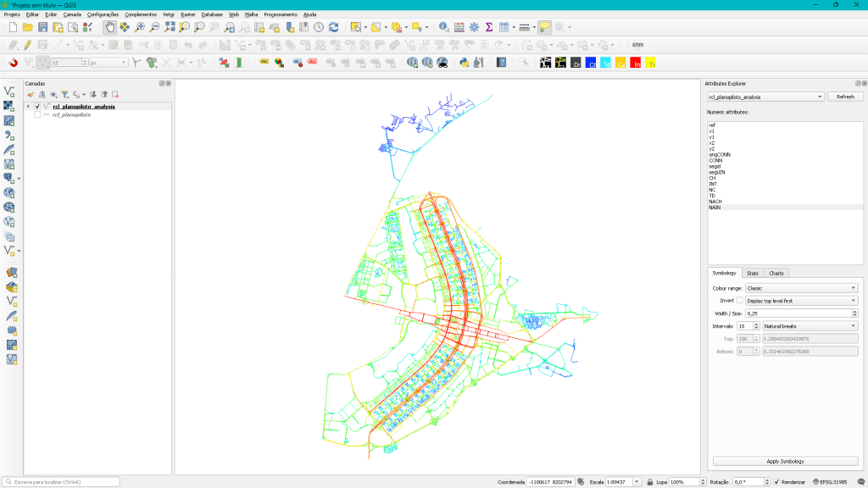The height and width of the screenshot is (488, 868).
Task: Click the red 'In' colour toolbar swatch
Action: [x=635, y=62]
